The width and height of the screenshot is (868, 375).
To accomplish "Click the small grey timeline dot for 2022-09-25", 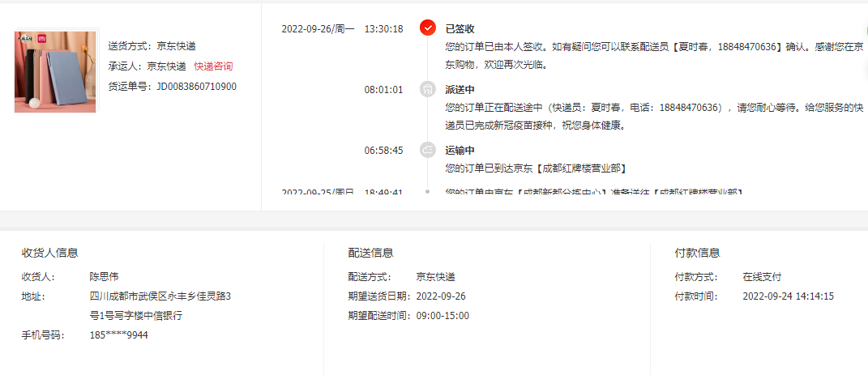I will pos(427,191).
